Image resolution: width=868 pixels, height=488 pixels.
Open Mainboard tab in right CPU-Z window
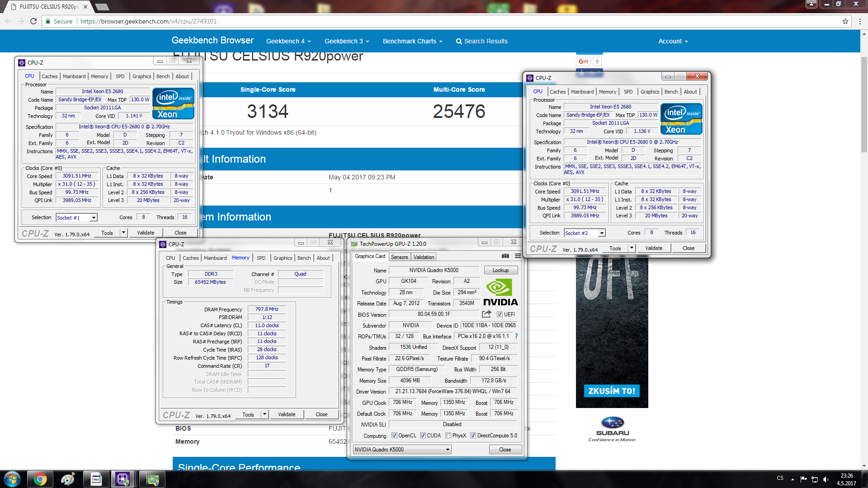click(x=582, y=92)
